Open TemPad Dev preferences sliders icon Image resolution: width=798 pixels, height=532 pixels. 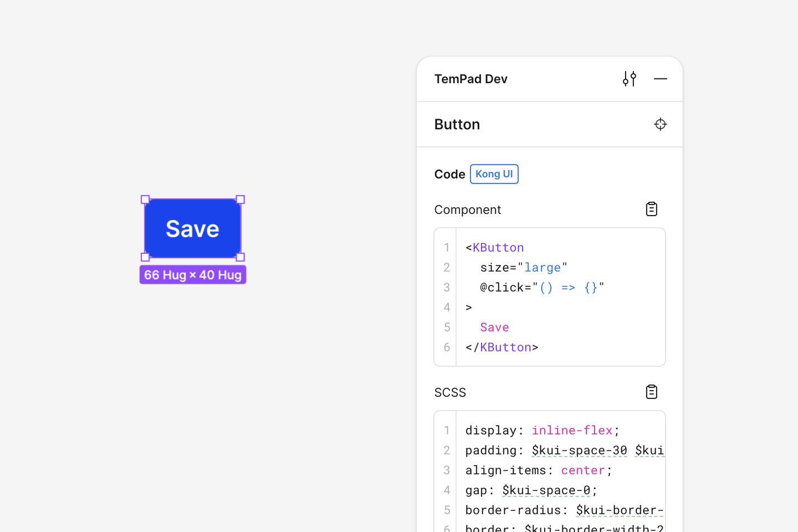point(630,79)
